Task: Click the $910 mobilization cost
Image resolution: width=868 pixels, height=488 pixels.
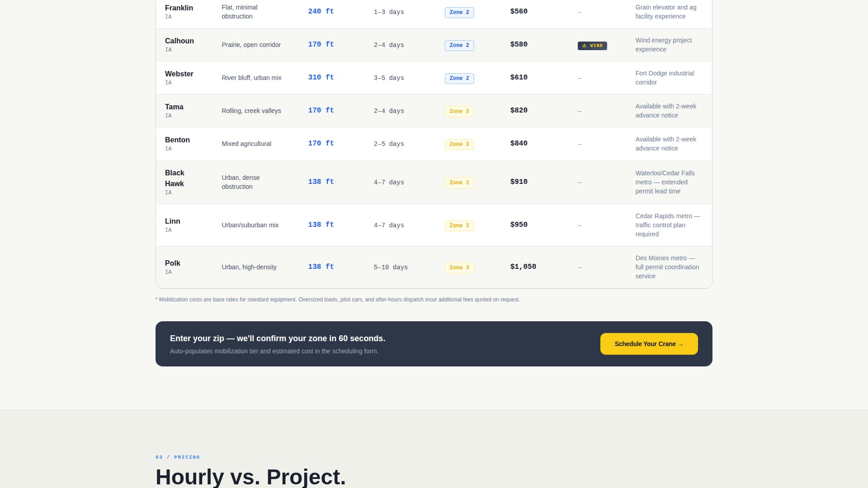Action: point(519,182)
